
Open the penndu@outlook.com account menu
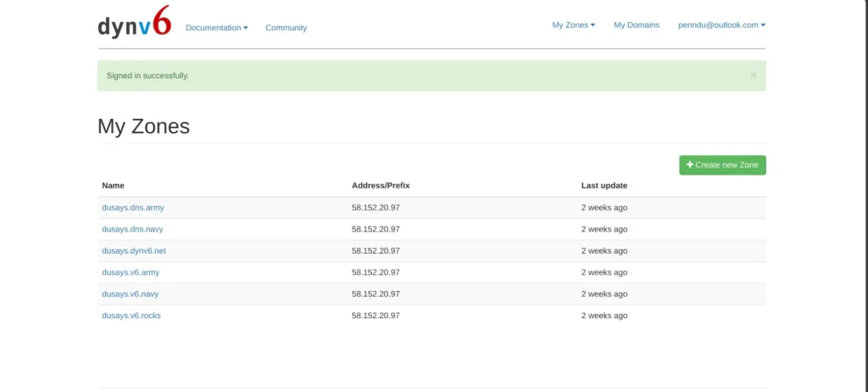tap(721, 25)
